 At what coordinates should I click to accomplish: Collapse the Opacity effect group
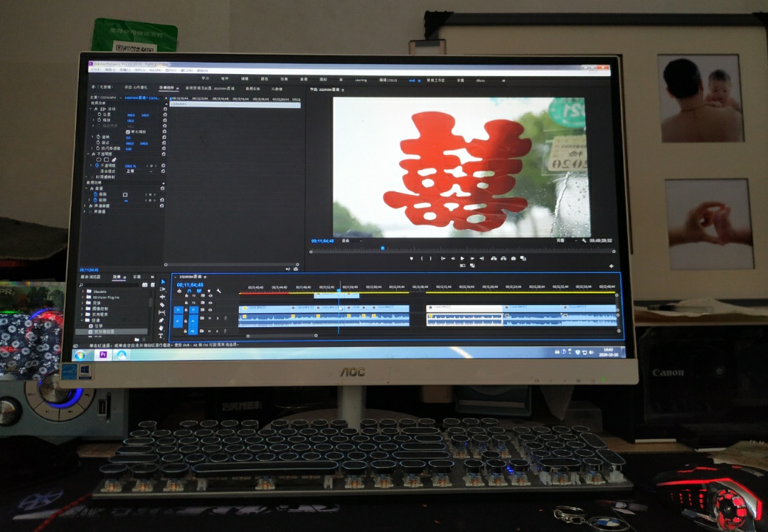pos(89,154)
